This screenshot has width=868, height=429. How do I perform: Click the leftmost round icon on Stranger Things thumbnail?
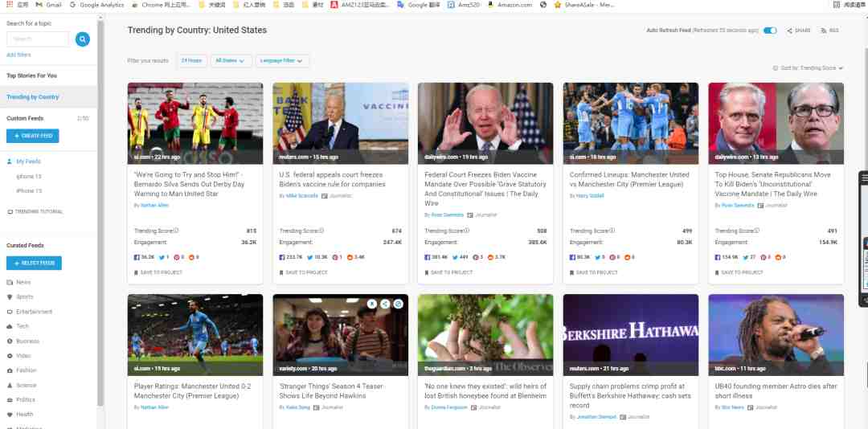(x=372, y=304)
